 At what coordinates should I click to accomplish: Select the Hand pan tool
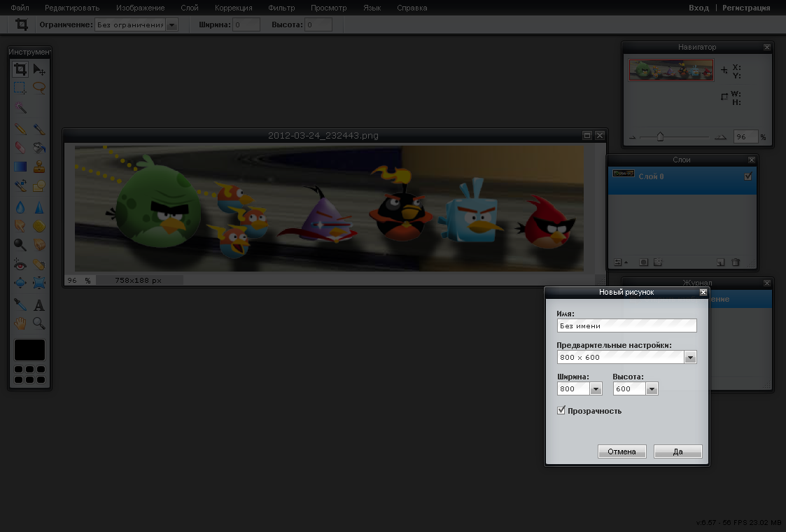[x=20, y=323]
